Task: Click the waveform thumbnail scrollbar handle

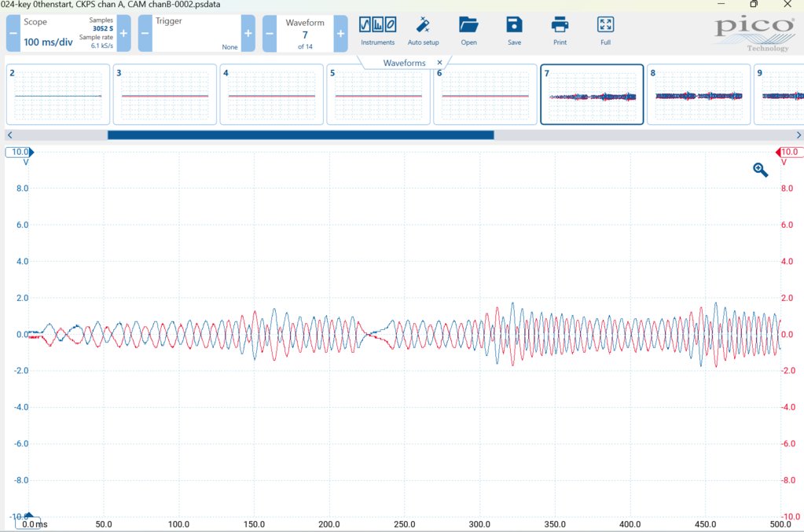Action: [x=300, y=135]
